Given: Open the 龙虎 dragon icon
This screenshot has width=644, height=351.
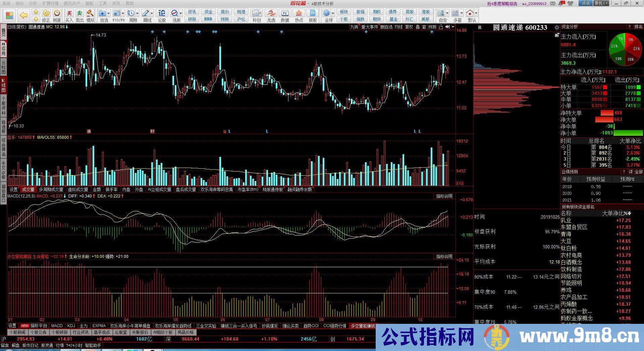Looking at the screenshot, I should pos(271,13).
